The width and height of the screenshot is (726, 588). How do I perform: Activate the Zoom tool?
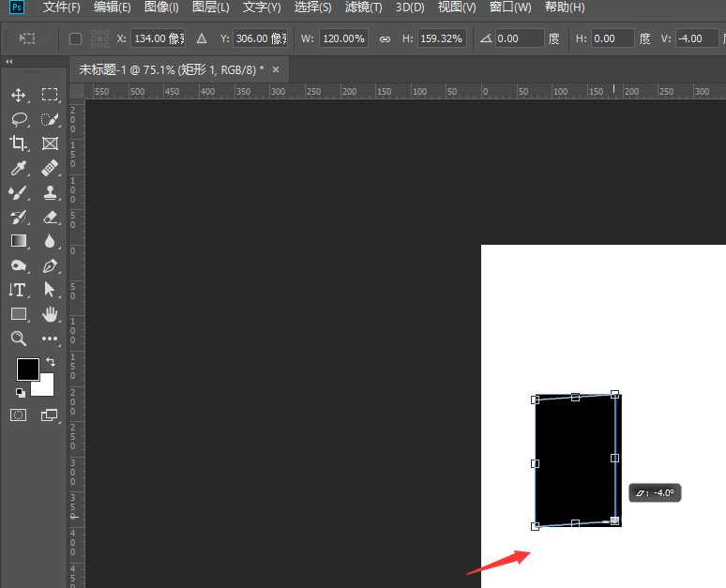18,339
